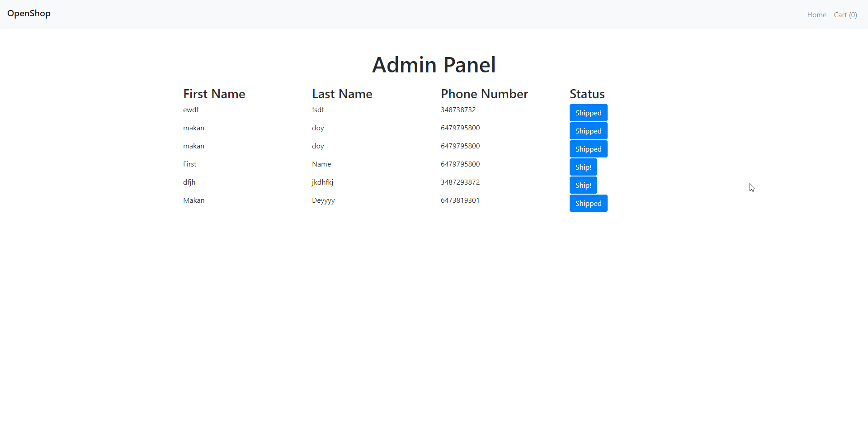Select the cell reading First
Image resolution: width=868 pixels, height=424 pixels.
189,164
